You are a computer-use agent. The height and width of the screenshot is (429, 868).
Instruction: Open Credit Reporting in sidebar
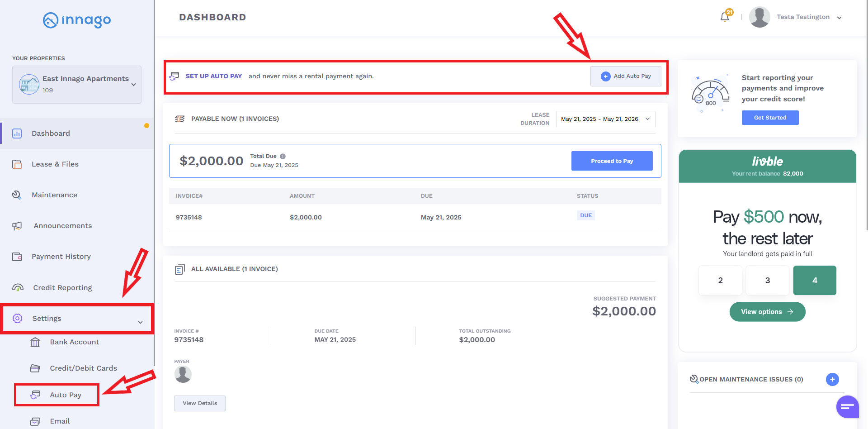pyautogui.click(x=62, y=288)
